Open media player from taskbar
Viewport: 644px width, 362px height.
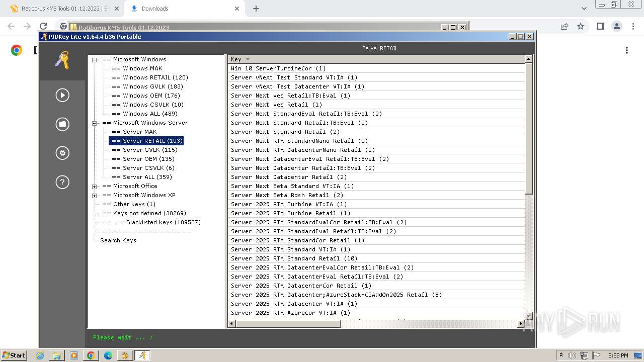[x=74, y=355]
